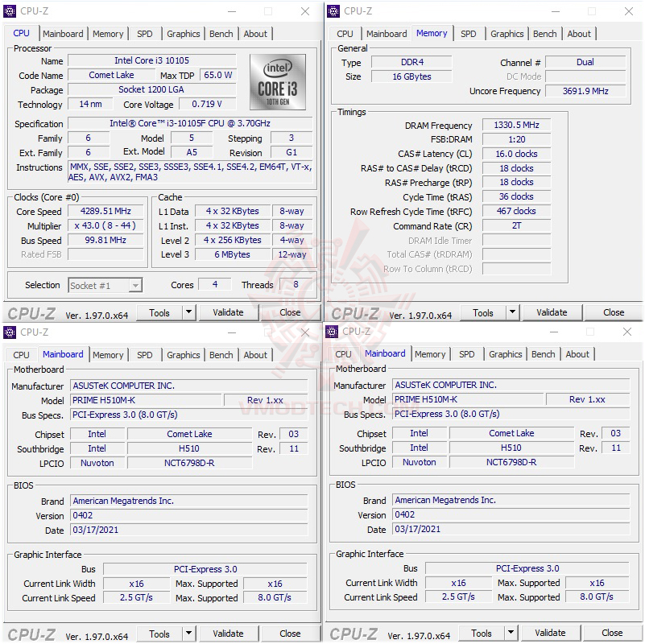This screenshot has height=644, width=645.
Task: Open SPD tab in top-left window
Action: coord(144,34)
